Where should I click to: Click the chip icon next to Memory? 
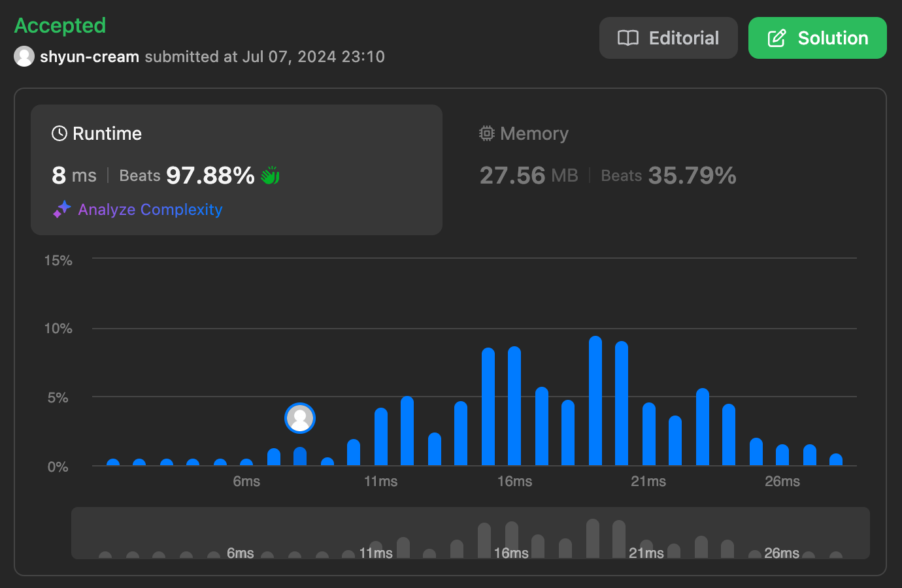tap(487, 133)
